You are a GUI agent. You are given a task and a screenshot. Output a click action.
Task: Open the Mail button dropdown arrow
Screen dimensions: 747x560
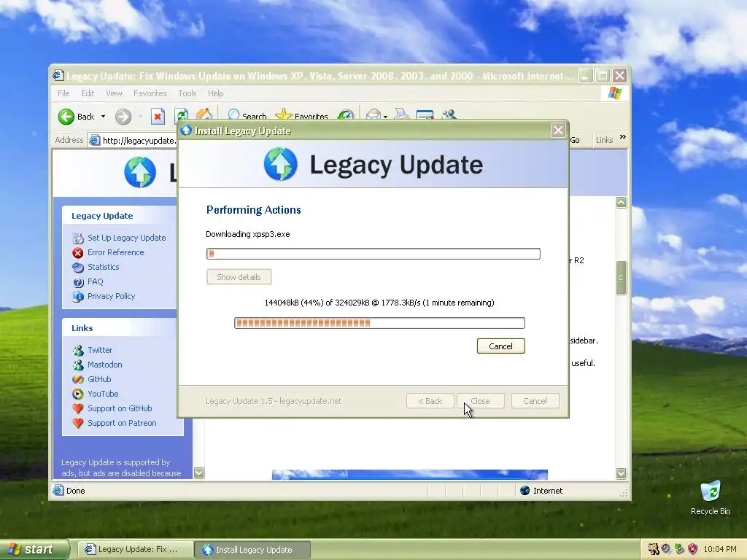(385, 116)
